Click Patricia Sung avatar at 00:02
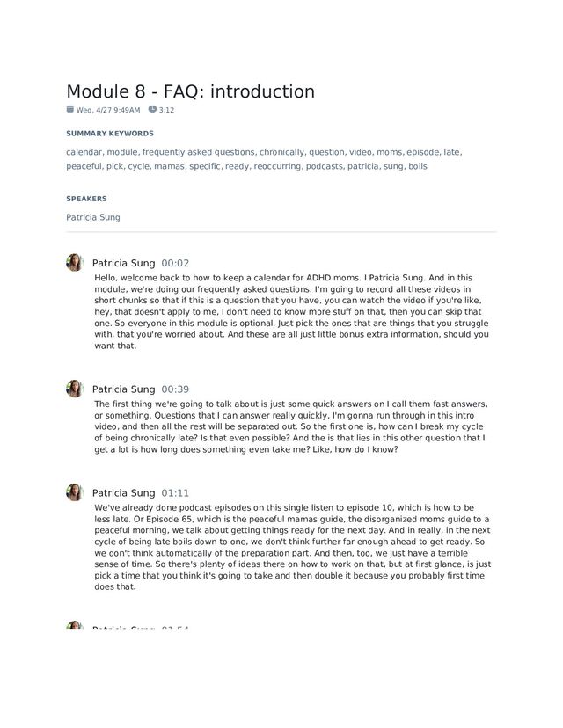 (x=74, y=262)
